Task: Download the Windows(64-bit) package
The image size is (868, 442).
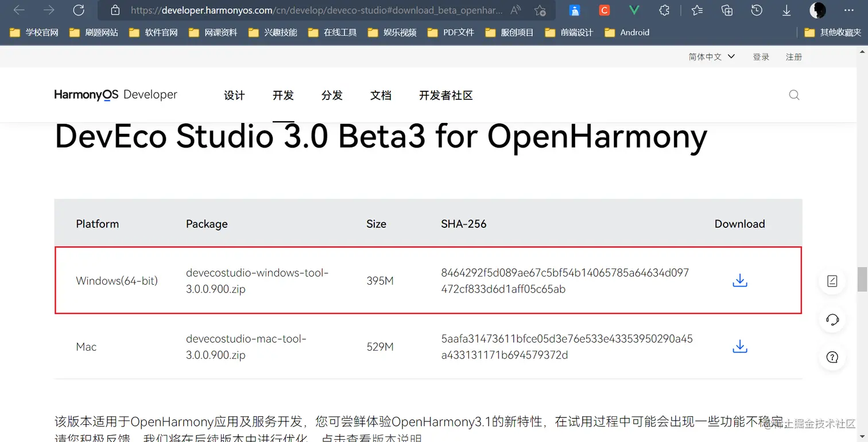Action: coord(740,281)
